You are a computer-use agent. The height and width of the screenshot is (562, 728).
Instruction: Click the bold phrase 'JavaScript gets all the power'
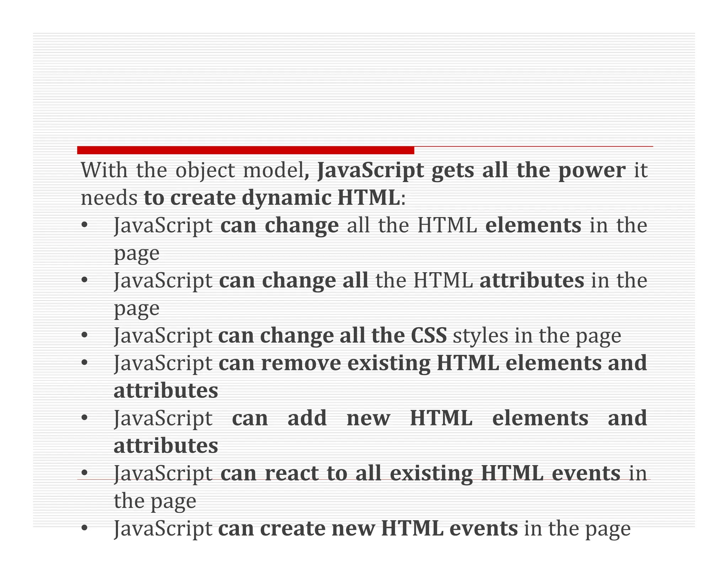click(471, 170)
